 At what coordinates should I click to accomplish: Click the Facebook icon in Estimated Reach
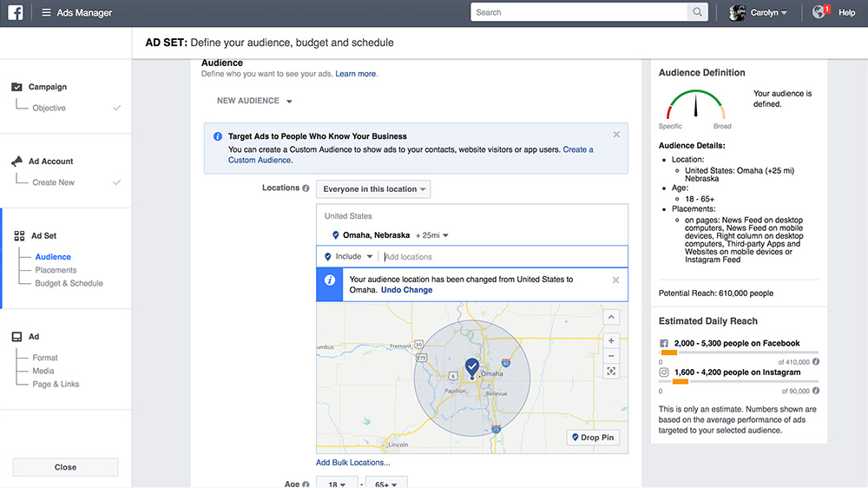click(x=664, y=344)
